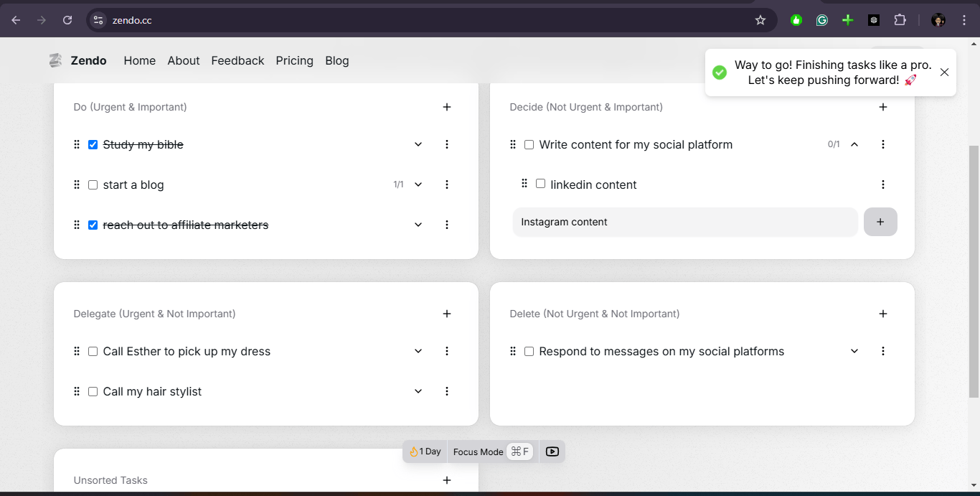This screenshot has height=496, width=980.
Task: Click plus icon in Delegate quadrant header
Action: tap(447, 314)
